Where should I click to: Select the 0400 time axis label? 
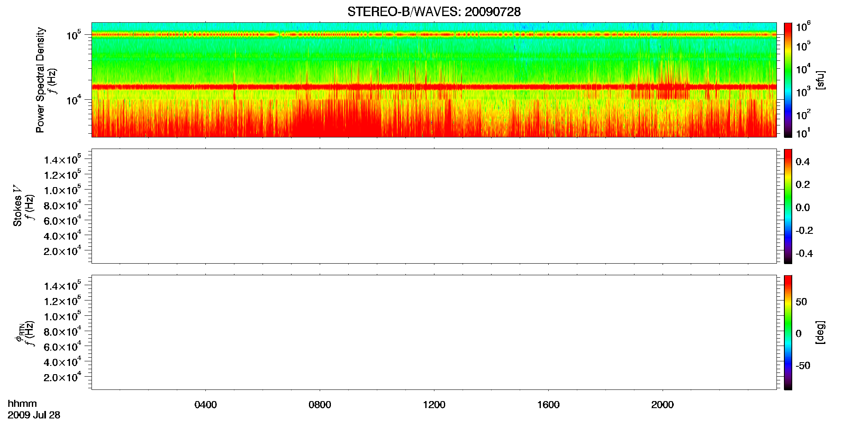coord(206,405)
